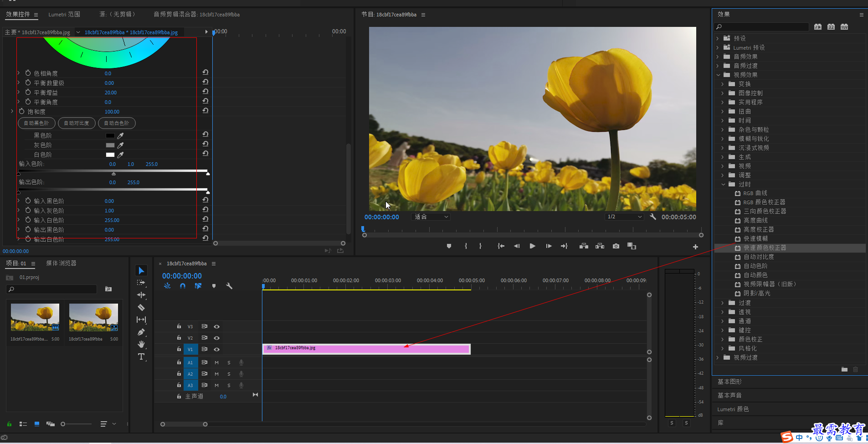Select the Ripple Edit tool
This screenshot has height=444, width=868.
(141, 295)
